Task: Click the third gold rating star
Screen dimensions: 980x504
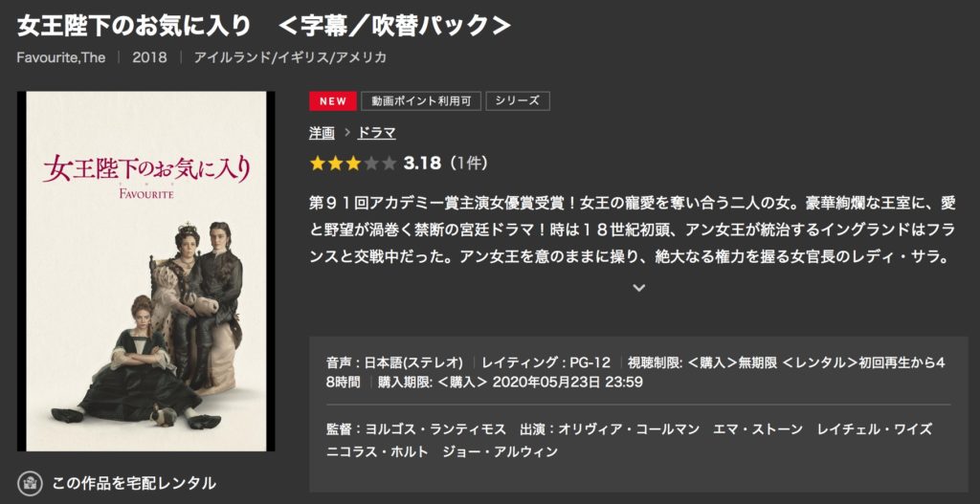Action: (x=353, y=164)
